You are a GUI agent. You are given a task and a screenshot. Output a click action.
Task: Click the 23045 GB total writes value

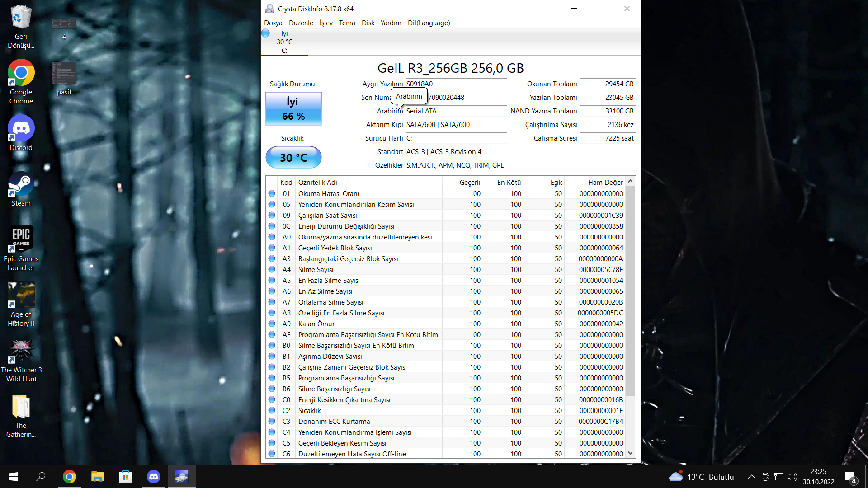tap(607, 98)
